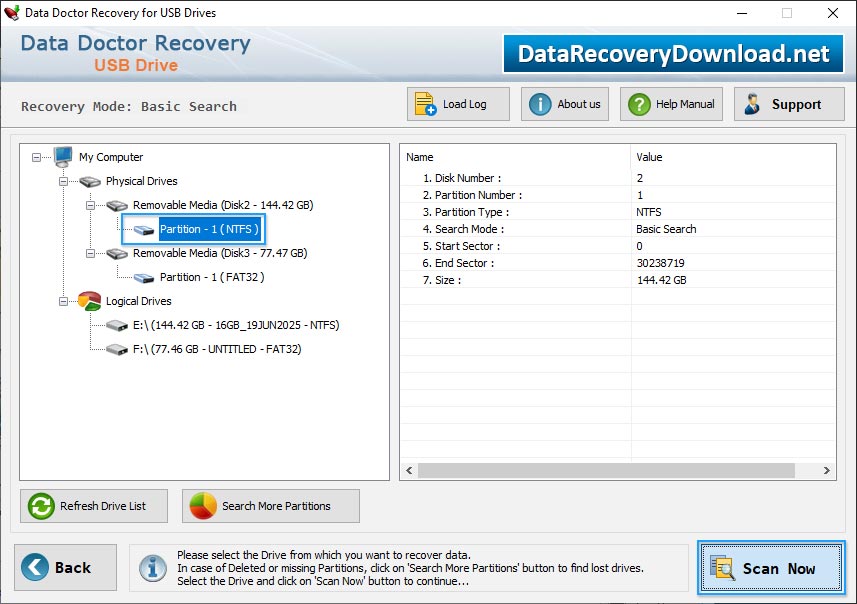Start scanning with Scan Now
The width and height of the screenshot is (857, 604).
coord(771,568)
